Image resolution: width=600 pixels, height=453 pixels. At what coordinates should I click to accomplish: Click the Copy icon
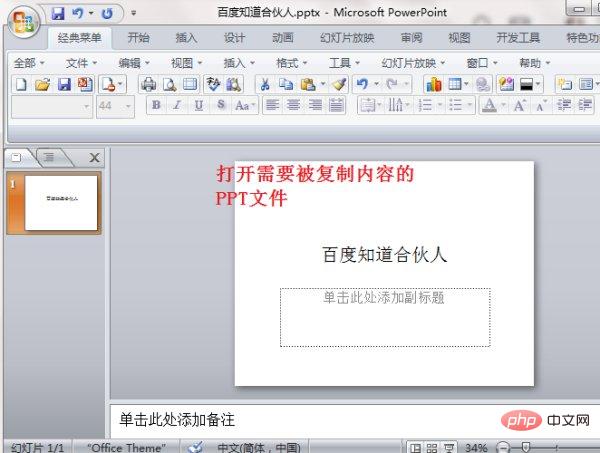pos(285,84)
